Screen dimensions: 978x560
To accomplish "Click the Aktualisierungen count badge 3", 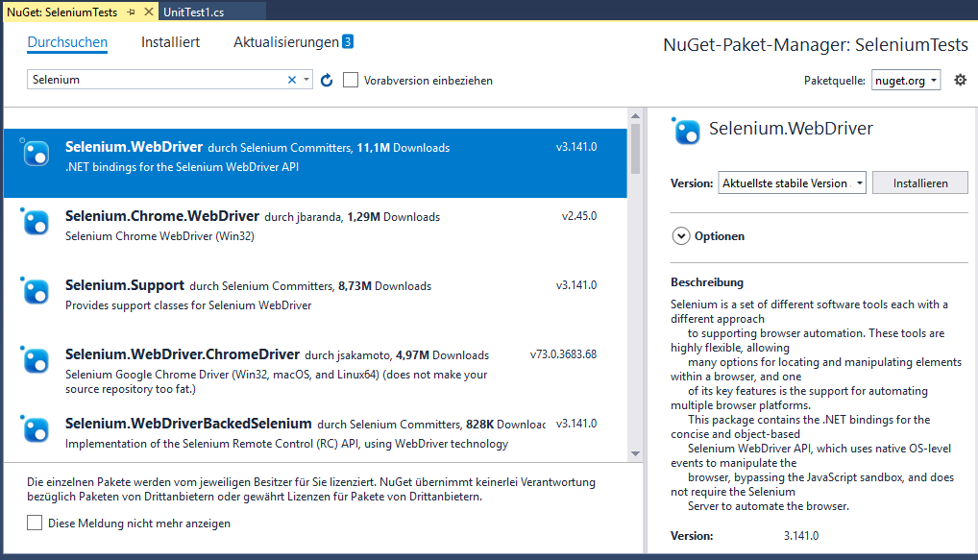I will 348,41.
